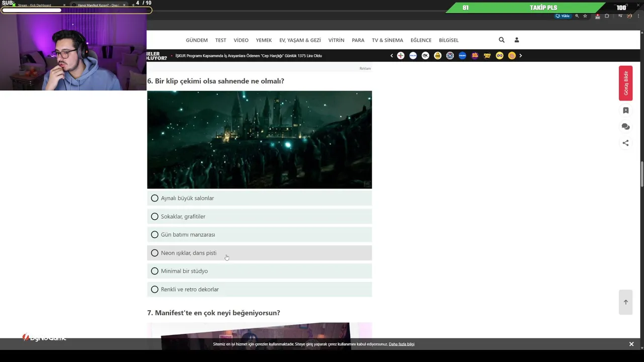Click the question 7 Manifest heading text
This screenshot has width=644, height=362.
[213, 313]
